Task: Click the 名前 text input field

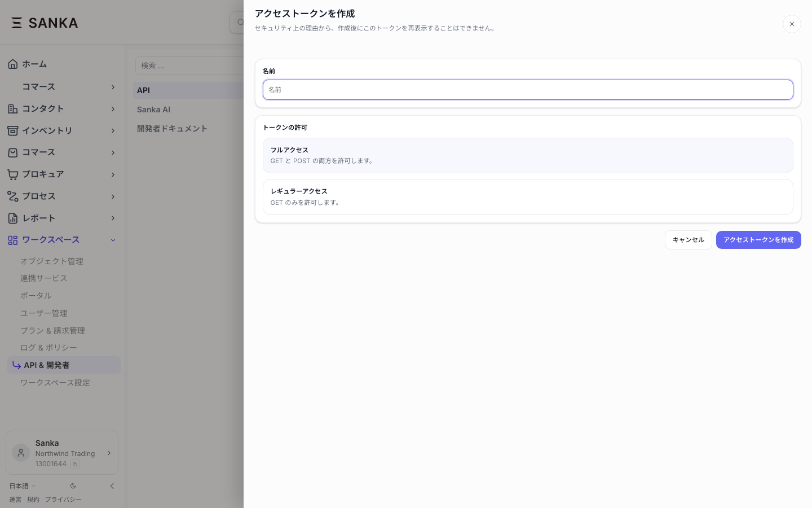Action: [527, 90]
